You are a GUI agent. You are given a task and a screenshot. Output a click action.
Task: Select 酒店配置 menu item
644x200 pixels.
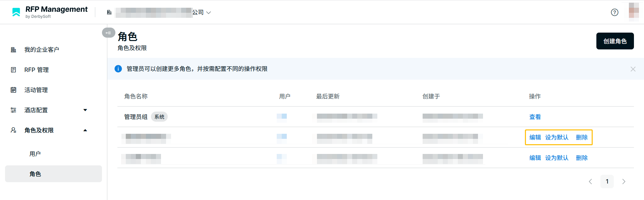tap(36, 110)
